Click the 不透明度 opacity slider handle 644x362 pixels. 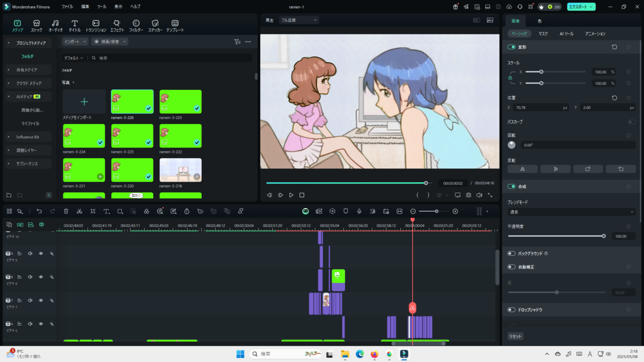[x=604, y=236]
